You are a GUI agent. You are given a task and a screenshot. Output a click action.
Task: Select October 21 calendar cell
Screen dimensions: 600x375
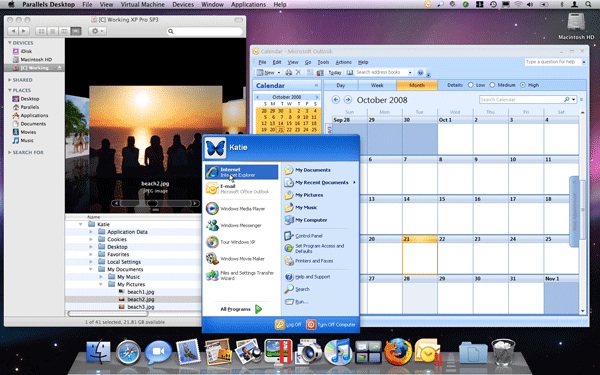click(x=420, y=255)
